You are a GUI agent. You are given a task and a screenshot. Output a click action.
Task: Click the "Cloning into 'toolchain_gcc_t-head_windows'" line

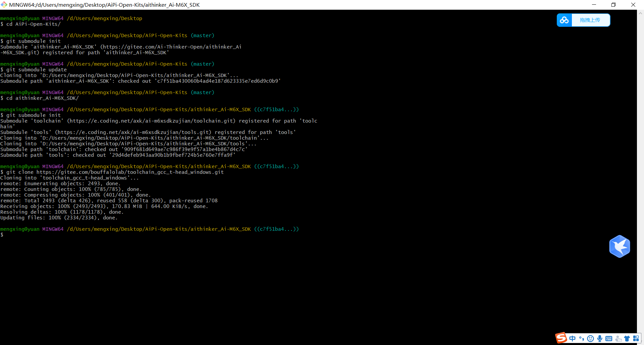69,178
